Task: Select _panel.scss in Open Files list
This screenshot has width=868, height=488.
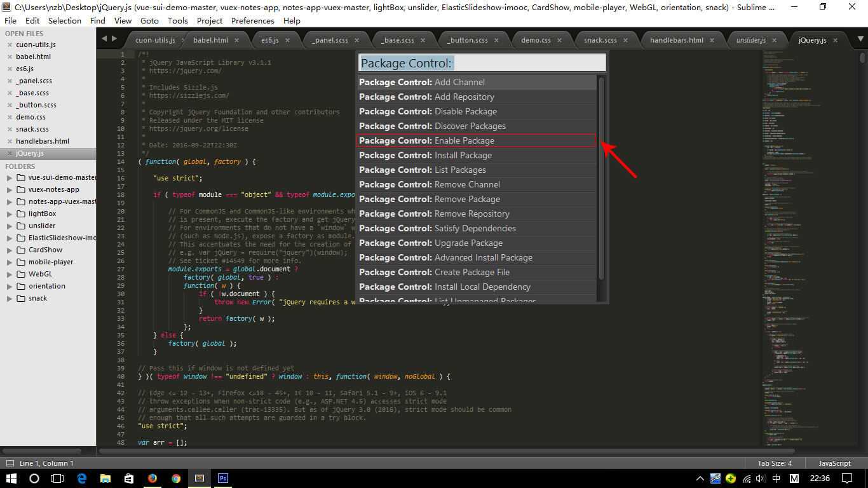Action: coord(34,81)
